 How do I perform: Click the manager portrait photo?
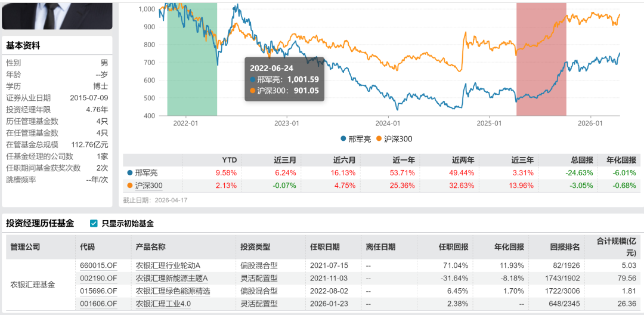[x=57, y=14]
